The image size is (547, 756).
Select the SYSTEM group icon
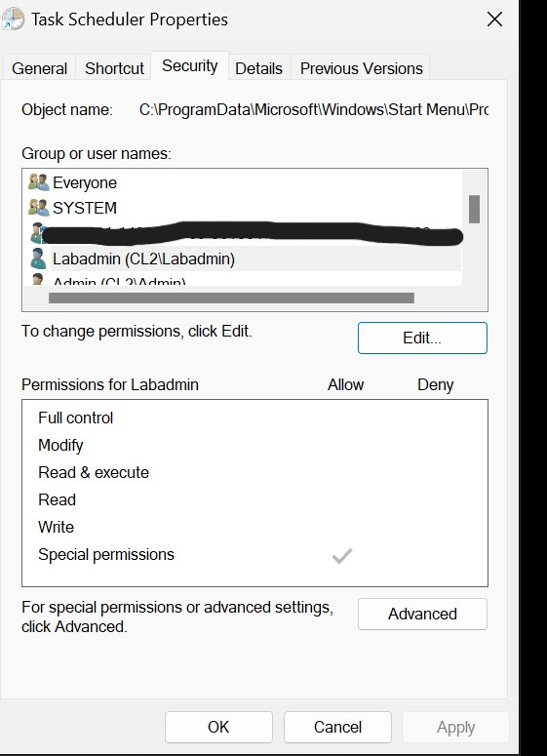[39, 208]
